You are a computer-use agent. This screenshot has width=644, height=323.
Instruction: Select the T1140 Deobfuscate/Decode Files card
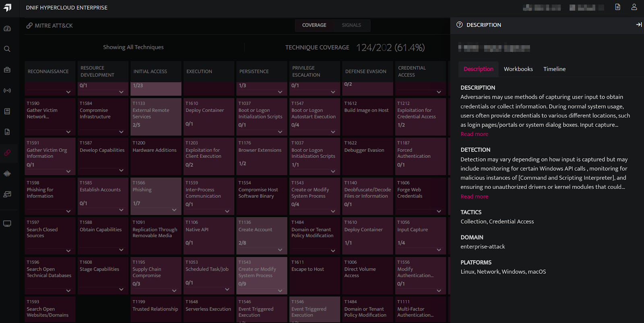tap(367, 196)
